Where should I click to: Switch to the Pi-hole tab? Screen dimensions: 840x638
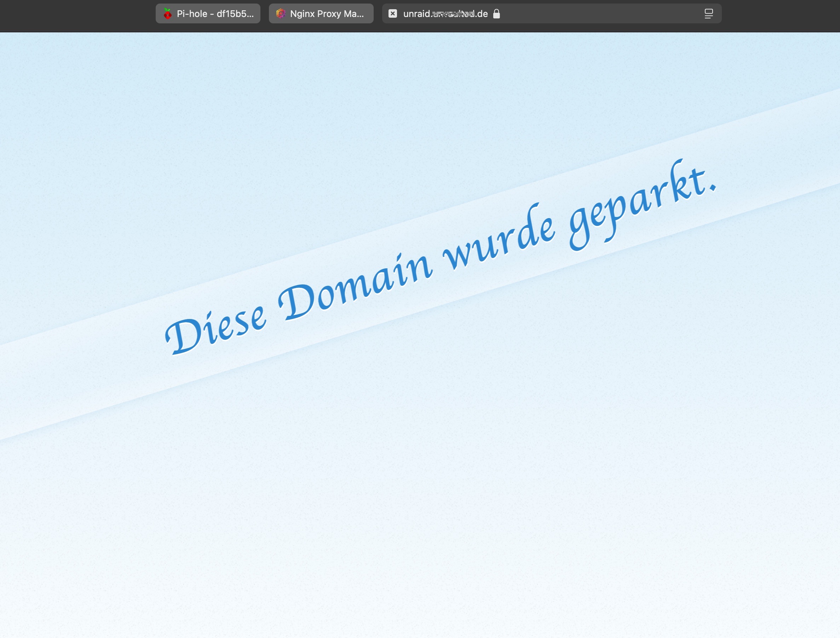pos(215,14)
